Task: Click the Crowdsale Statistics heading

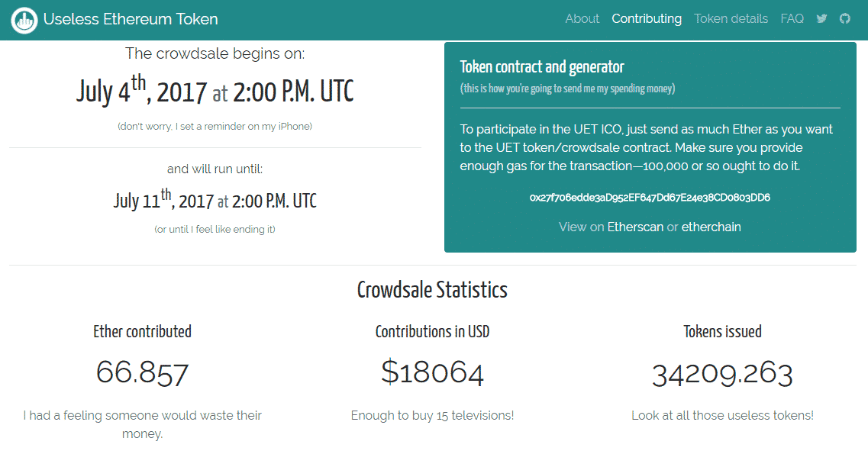Action: click(x=432, y=290)
